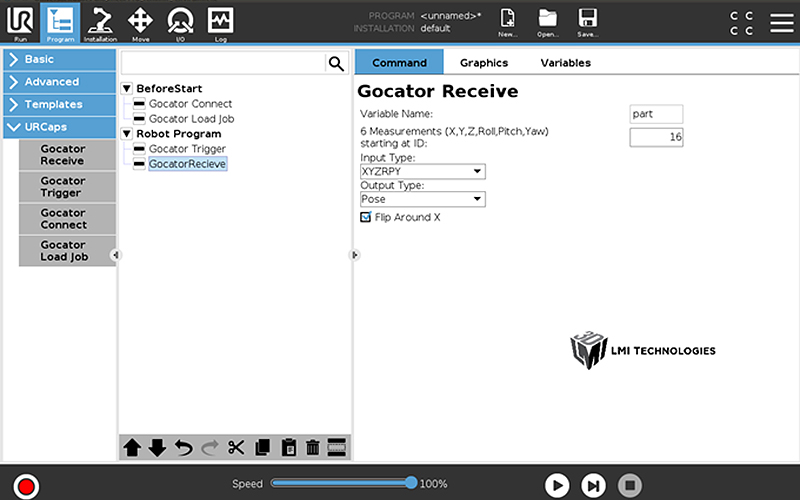Paste the copied node
800x500 pixels.
(289, 448)
